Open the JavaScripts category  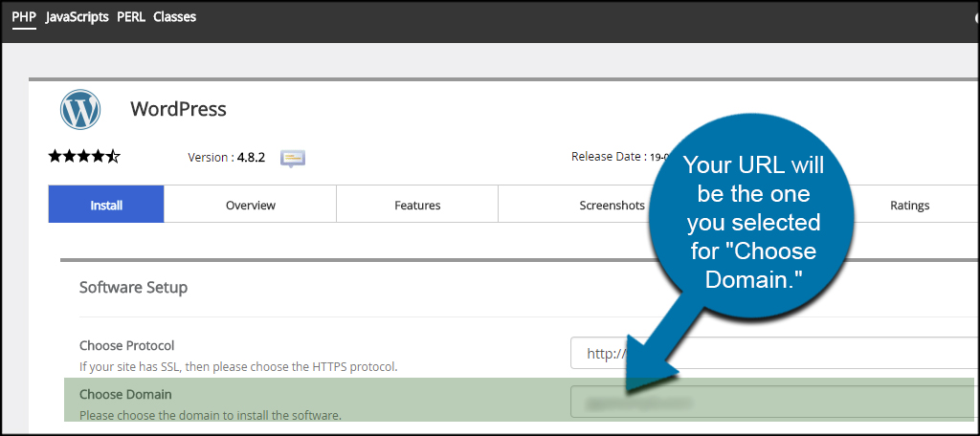[x=77, y=17]
